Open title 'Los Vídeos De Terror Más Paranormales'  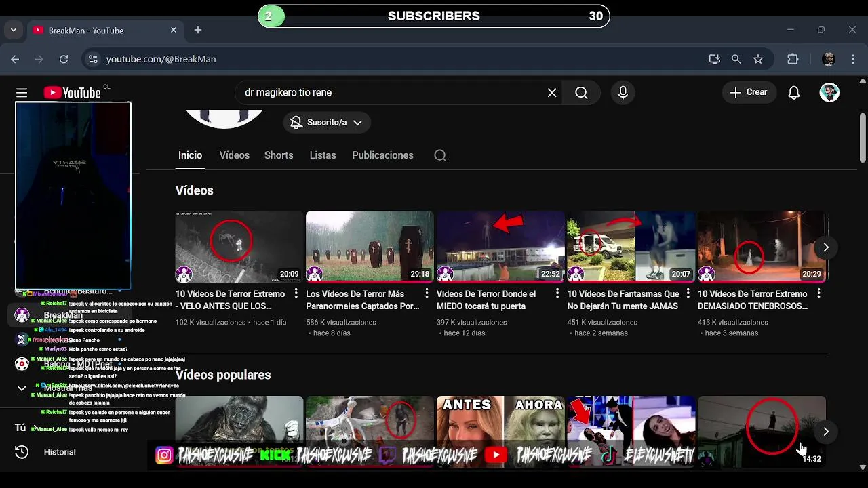click(363, 300)
